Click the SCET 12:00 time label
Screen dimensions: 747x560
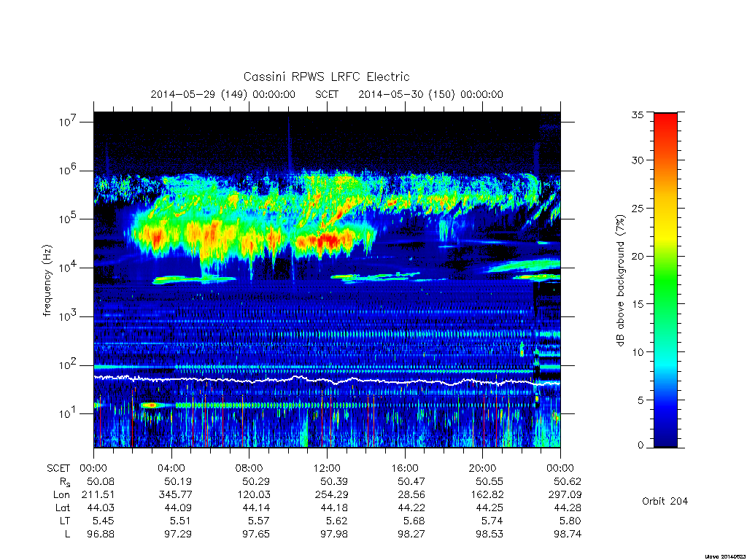point(328,468)
